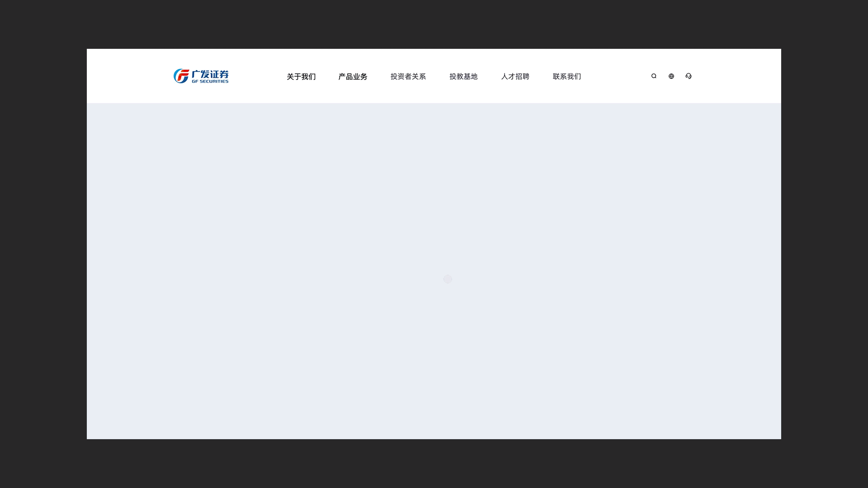The width and height of the screenshot is (868, 488).
Task: Open the headset customer service icon
Action: pyautogui.click(x=689, y=76)
